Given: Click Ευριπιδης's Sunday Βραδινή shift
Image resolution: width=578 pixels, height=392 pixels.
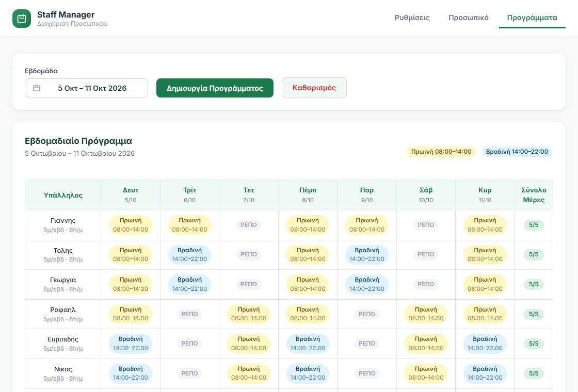Looking at the screenshot, I should tap(485, 344).
